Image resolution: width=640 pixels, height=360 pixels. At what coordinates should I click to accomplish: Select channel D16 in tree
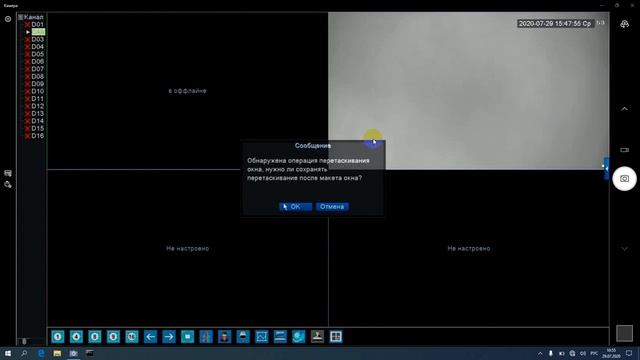coord(37,136)
